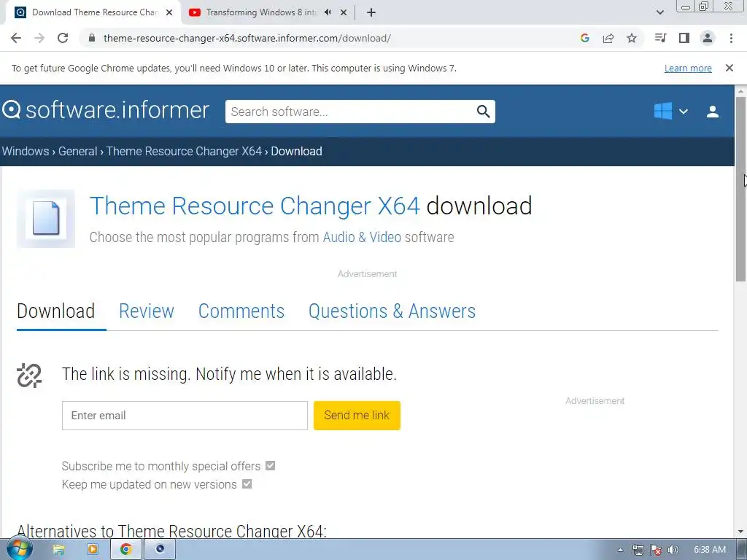Screen dimensions: 747x560
Task: Open the media player taskbar icon
Action: tap(93, 550)
